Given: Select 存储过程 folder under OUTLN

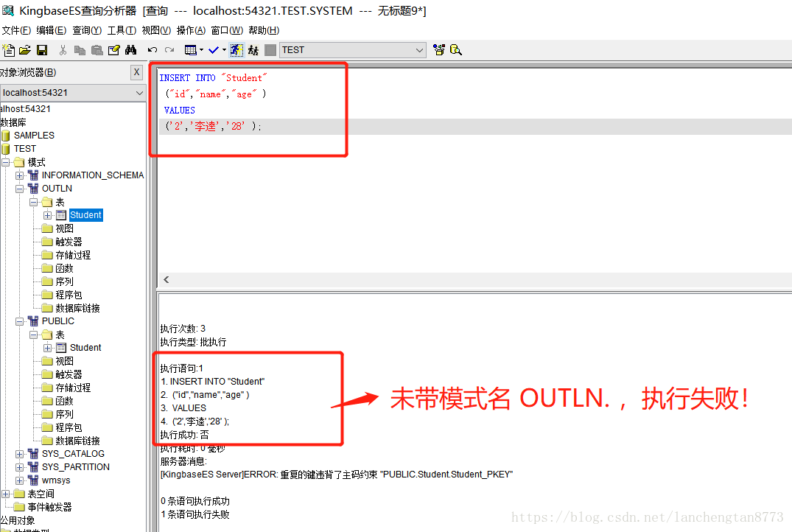Looking at the screenshot, I should [x=73, y=255].
